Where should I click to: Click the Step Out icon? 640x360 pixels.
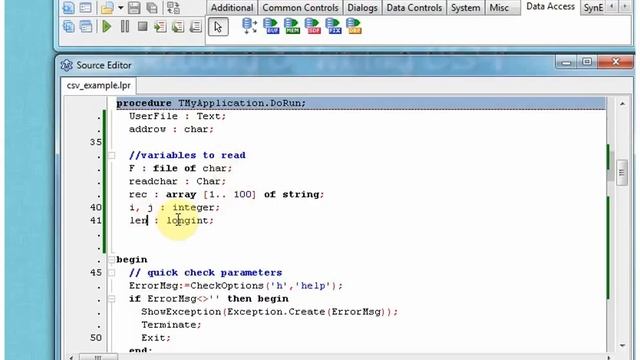pyautogui.click(x=196, y=27)
